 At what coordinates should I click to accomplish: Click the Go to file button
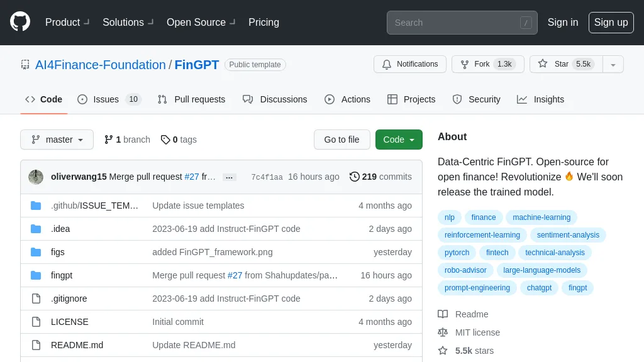pos(341,140)
